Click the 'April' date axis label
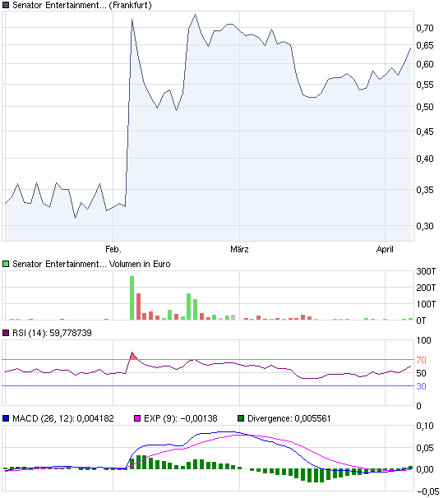The height and width of the screenshot is (498, 448). point(385,249)
